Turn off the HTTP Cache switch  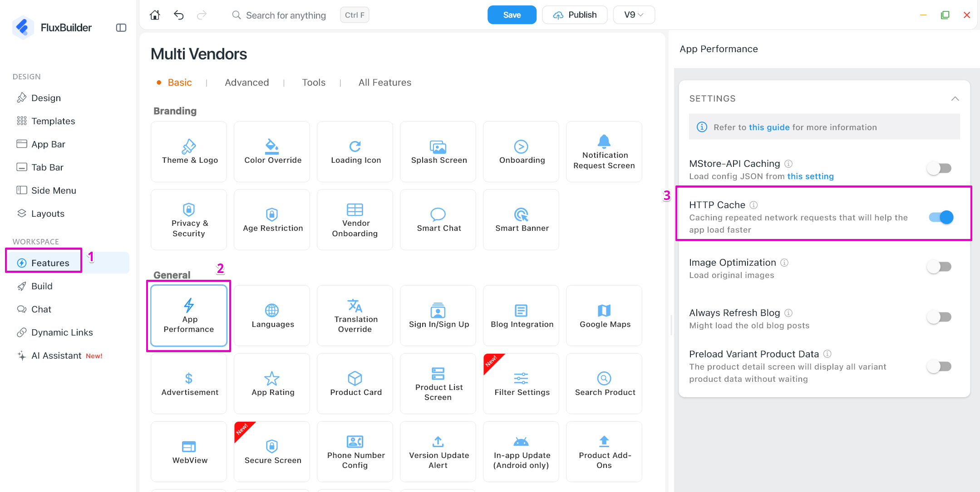tap(941, 217)
